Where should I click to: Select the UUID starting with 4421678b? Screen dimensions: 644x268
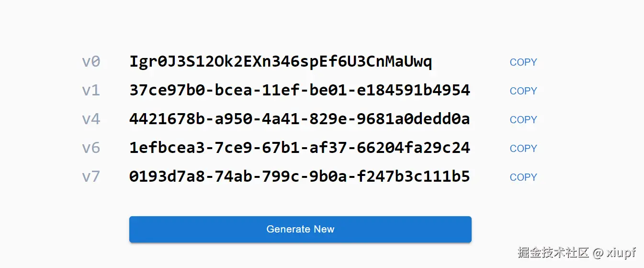coord(299,119)
